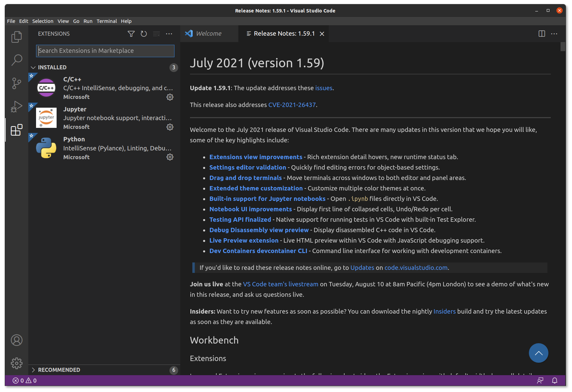Viewport: 572px width, 392px height.
Task: Select the Jupyter extension title
Action: pyautogui.click(x=75, y=109)
